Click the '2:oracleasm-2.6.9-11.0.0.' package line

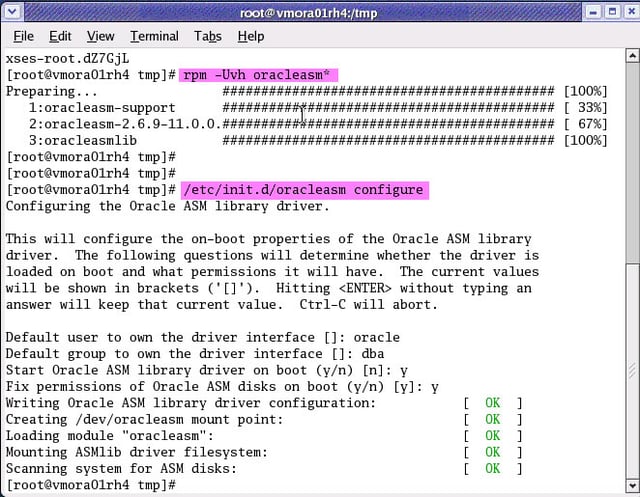coord(124,124)
